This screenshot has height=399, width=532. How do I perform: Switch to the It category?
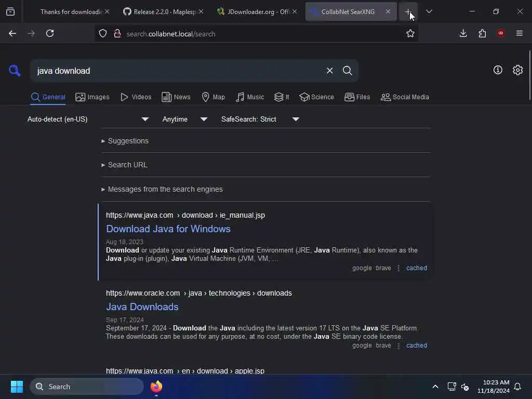pos(282,97)
